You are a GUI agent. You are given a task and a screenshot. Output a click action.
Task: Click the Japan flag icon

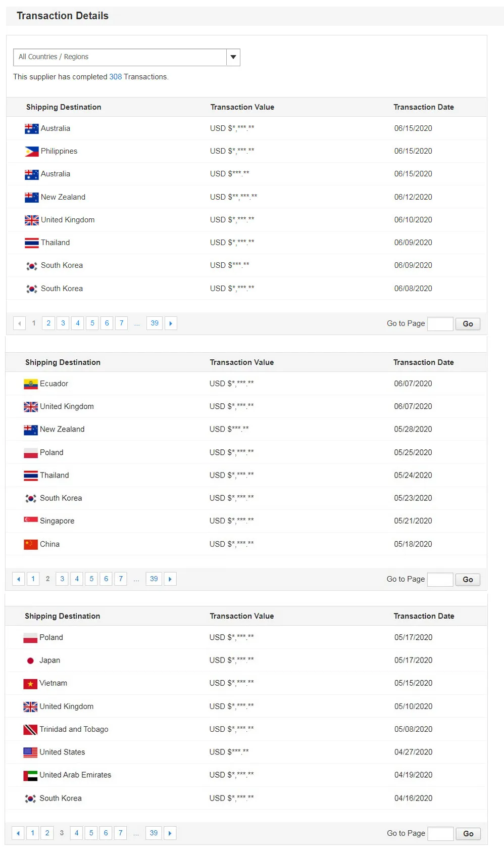[x=30, y=661]
